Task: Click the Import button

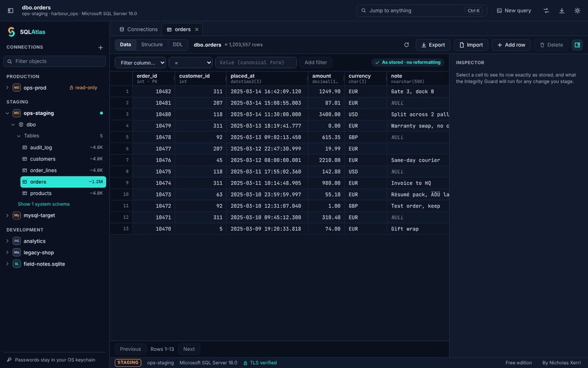Action: [x=471, y=45]
